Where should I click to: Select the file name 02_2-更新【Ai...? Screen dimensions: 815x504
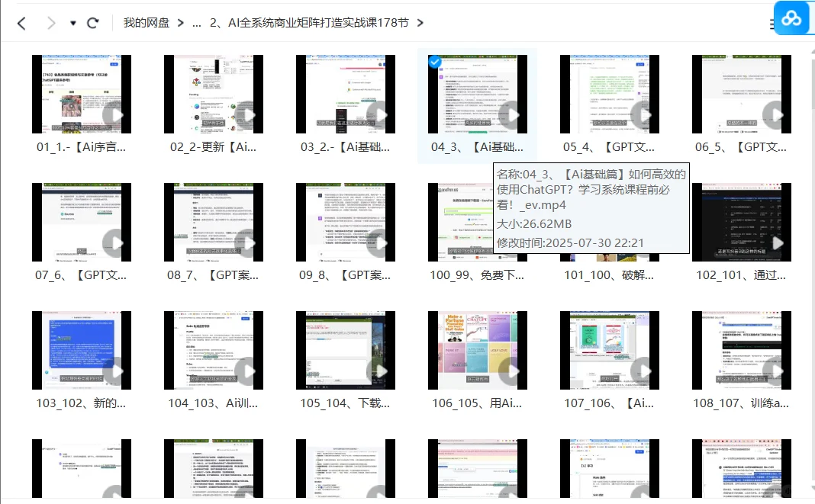(x=214, y=147)
